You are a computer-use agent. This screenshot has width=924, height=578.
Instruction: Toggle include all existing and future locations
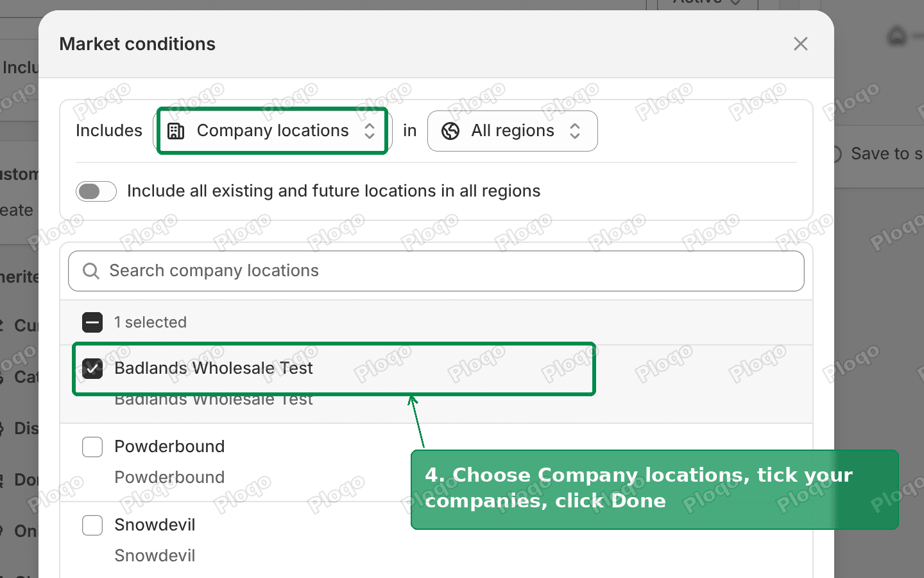(96, 191)
